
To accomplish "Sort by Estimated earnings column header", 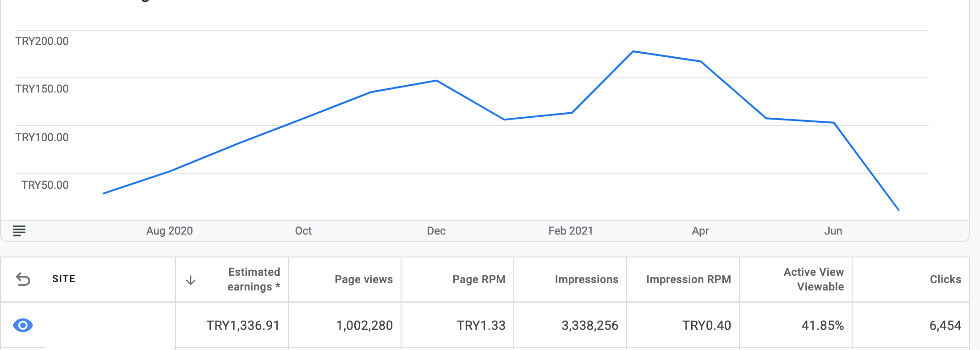I will point(253,279).
